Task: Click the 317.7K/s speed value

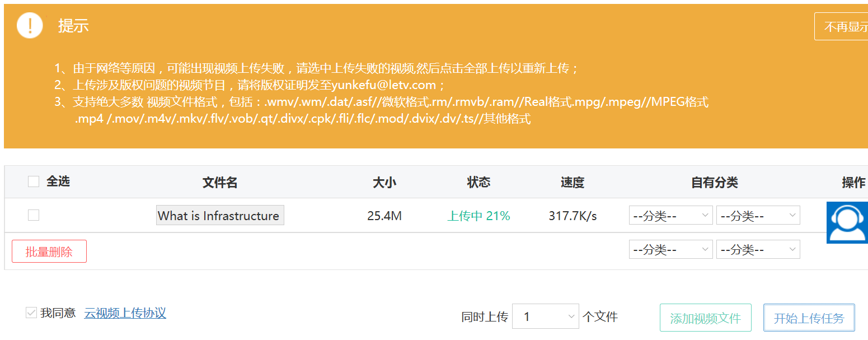Action: [573, 216]
